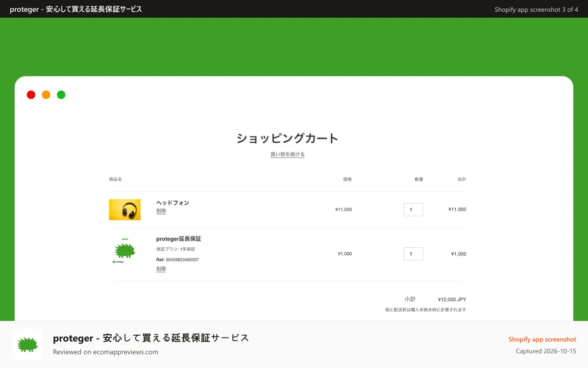The height and width of the screenshot is (368, 588).
Task: Select the proteger延長保証 quantity input field
Action: pyautogui.click(x=413, y=254)
